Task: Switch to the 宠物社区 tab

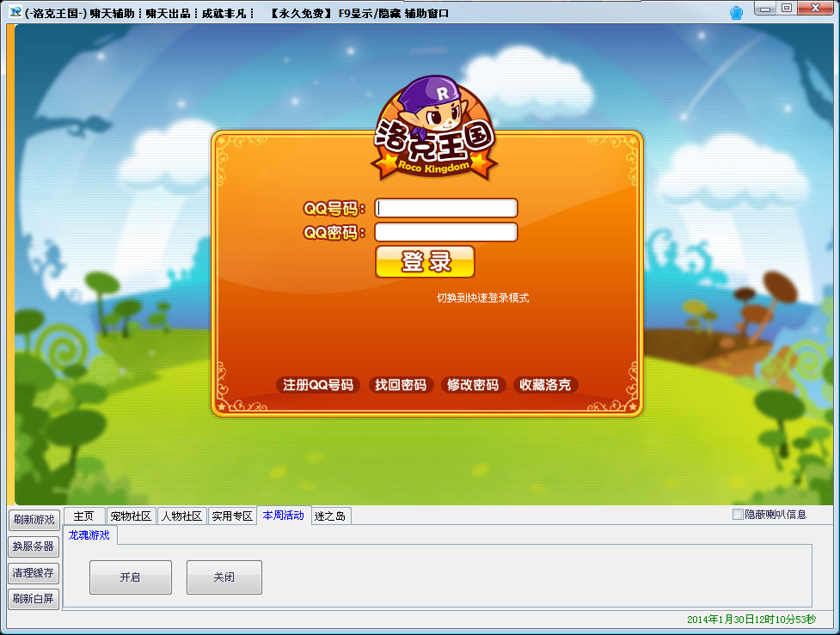Action: (131, 516)
